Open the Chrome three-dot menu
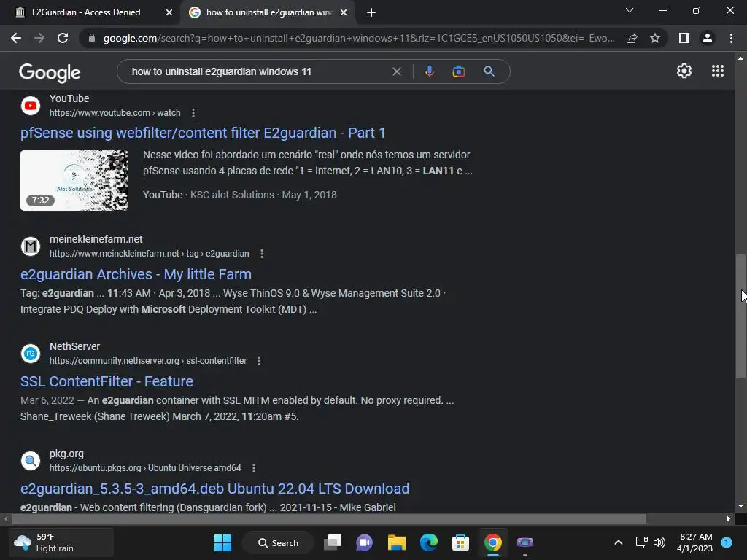 (x=731, y=38)
